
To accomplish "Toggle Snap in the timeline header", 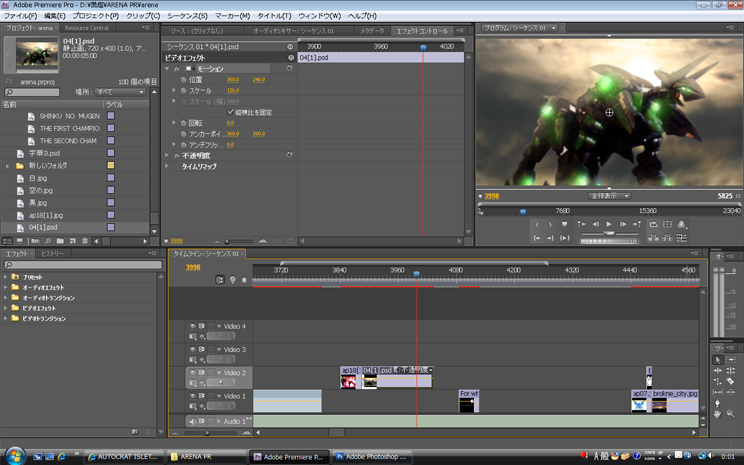I will (220, 280).
